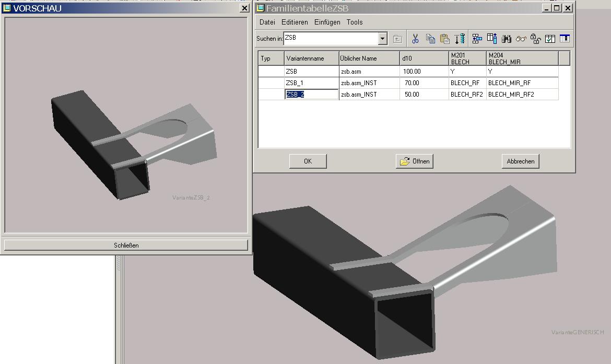The width and height of the screenshot is (611, 364).
Task: Click the Typ cell in the ZSB_1 row
Action: click(x=271, y=83)
